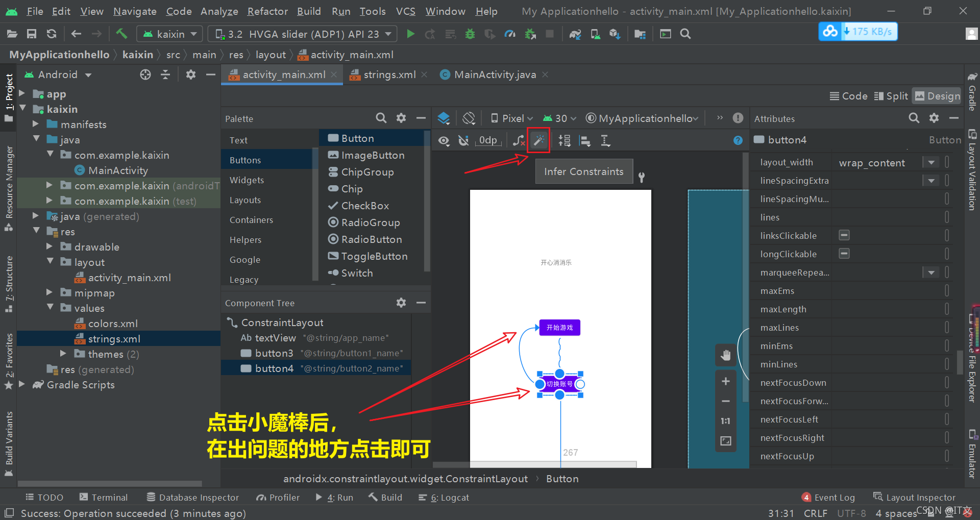Click the Save All floppy icon
980x520 pixels.
pyautogui.click(x=32, y=34)
